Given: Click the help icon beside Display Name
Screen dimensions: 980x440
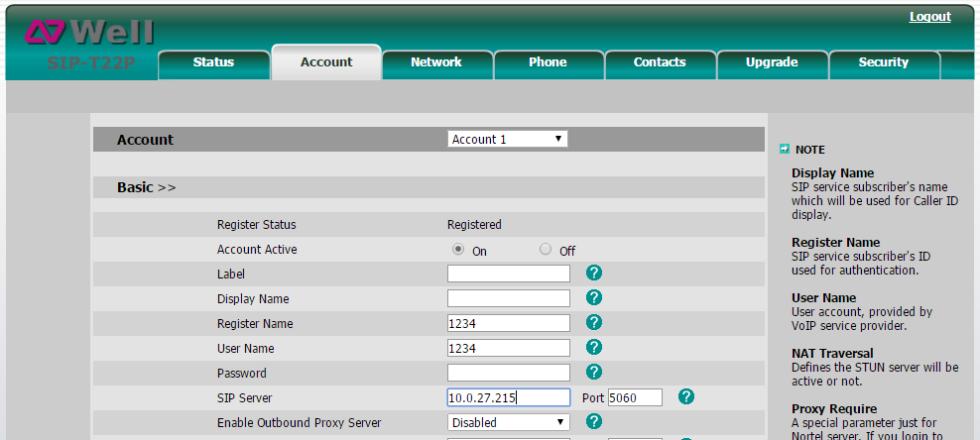Looking at the screenshot, I should pyautogui.click(x=594, y=297).
